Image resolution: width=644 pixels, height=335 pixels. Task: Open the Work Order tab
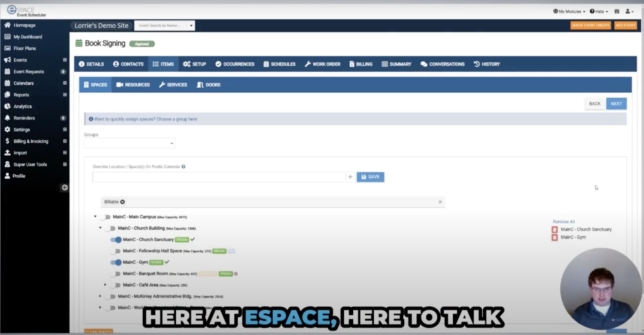(322, 64)
